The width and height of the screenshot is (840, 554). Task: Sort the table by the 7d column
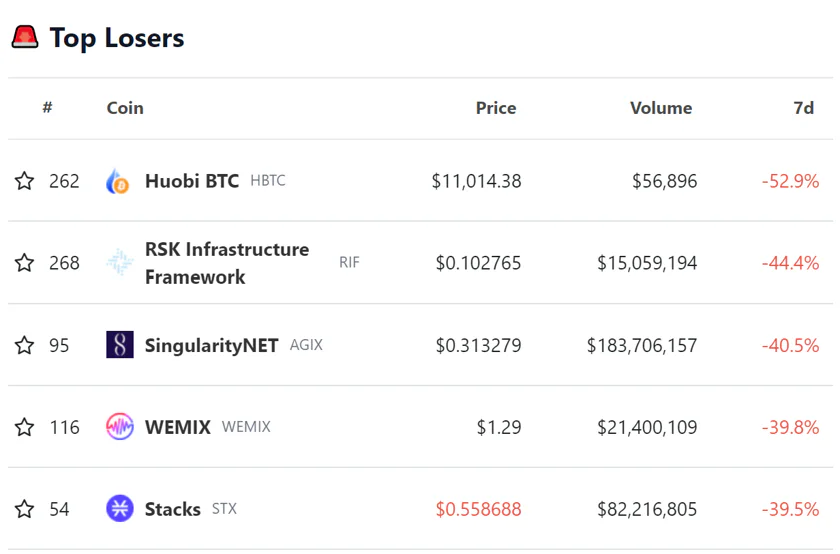pos(804,108)
